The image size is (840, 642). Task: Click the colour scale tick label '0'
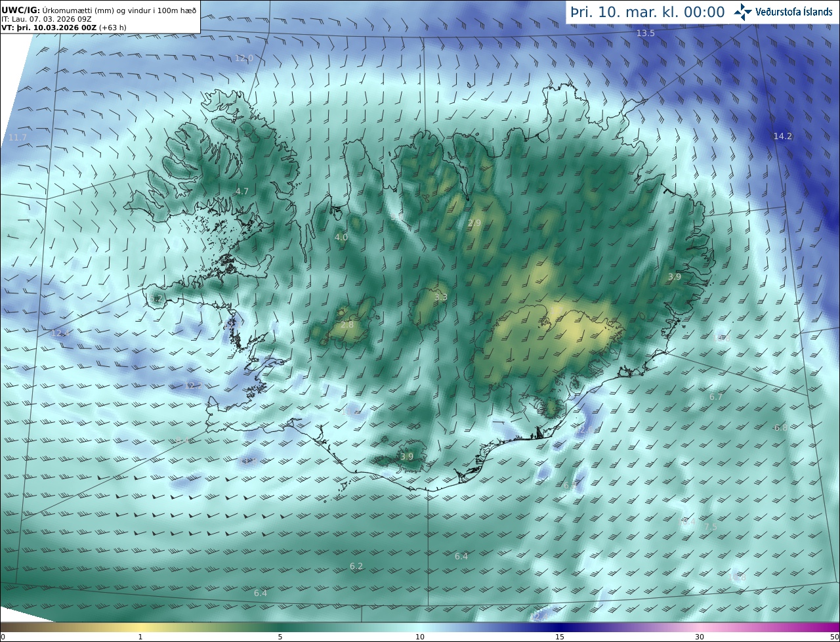(x=3, y=637)
